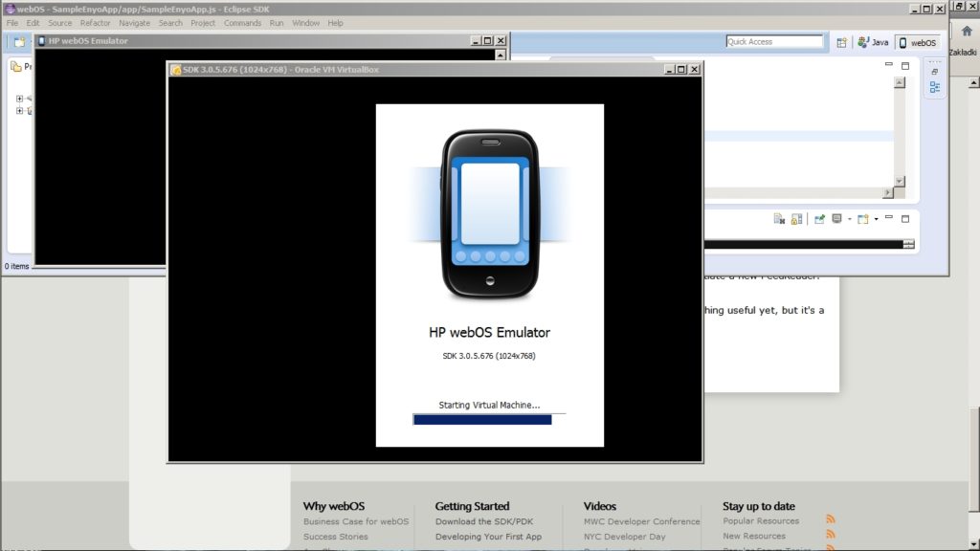
Task: Open the Search menu
Action: (x=170, y=23)
